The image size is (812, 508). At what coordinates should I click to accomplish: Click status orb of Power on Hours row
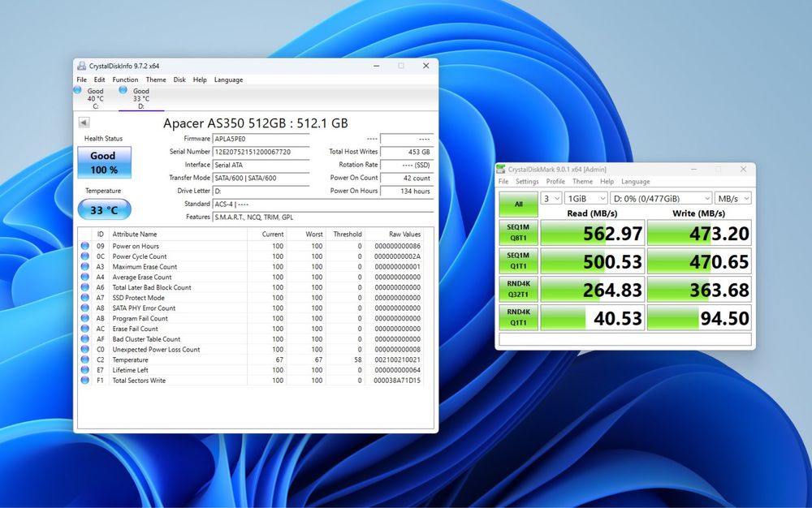pyautogui.click(x=85, y=246)
